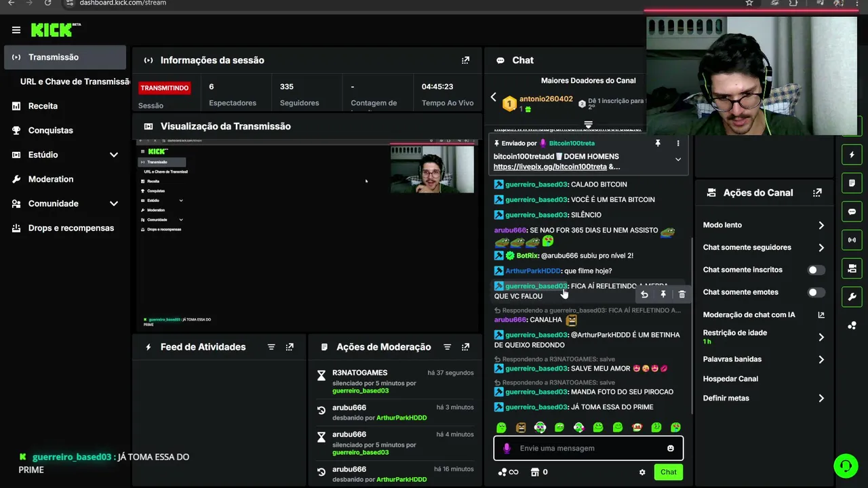Click ArthurParkHDDD username in chat
868x488 pixels.
(x=533, y=271)
